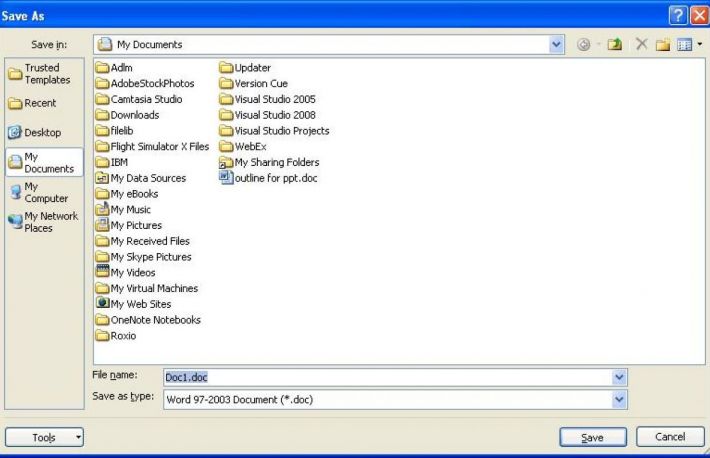Screen dimensions: 710x458
Task: Click the Help question mark button
Action: pos(677,16)
